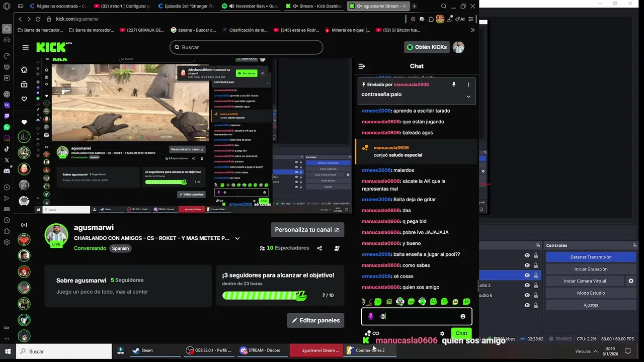Image resolution: width=644 pixels, height=362 pixels.
Task: Open X (Twitter) in Opera sidebar
Action: 7,160
